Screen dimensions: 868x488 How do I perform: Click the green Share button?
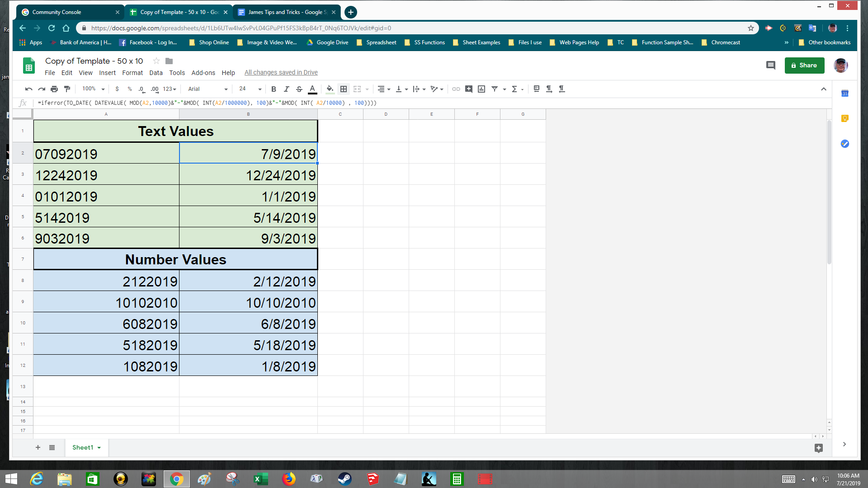click(804, 66)
